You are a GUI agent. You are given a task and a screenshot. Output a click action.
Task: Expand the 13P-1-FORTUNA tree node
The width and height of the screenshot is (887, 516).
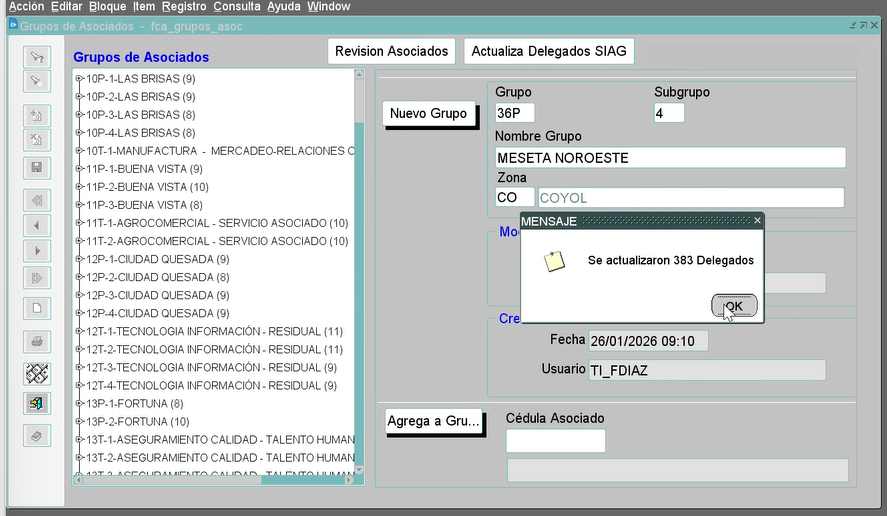pos(80,403)
